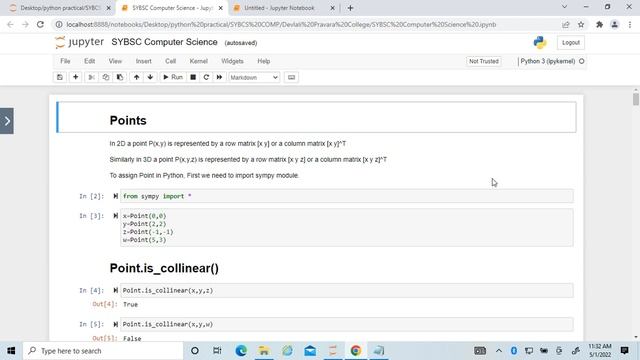The width and height of the screenshot is (640, 360).
Task: Click the Jupyter logo
Action: tap(80, 42)
